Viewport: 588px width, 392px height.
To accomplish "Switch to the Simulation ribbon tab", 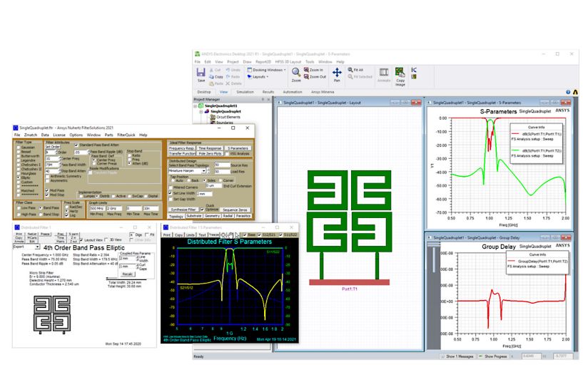I will tap(245, 91).
